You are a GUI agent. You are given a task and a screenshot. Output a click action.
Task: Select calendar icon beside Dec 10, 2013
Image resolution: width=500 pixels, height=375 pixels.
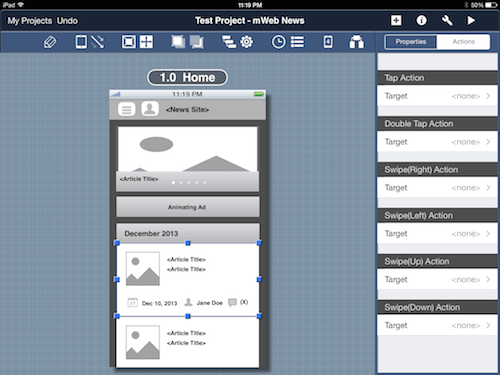tap(133, 302)
